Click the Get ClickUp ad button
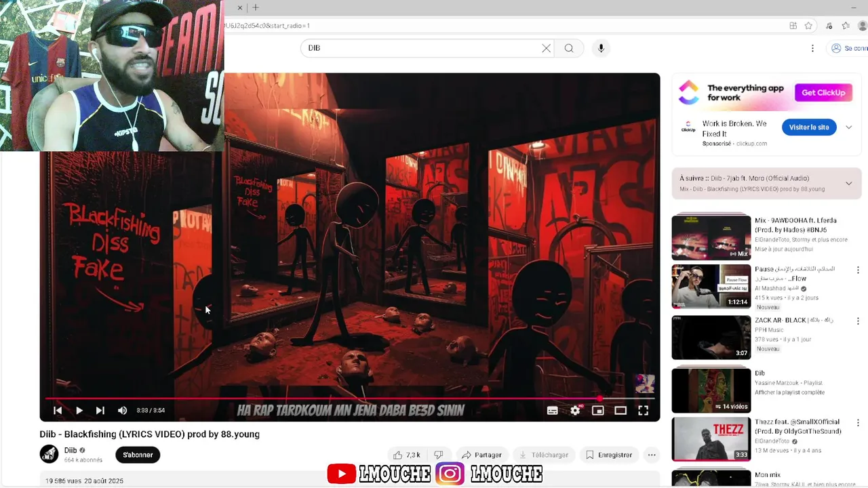Viewport: 868px width, 488px height. 823,93
